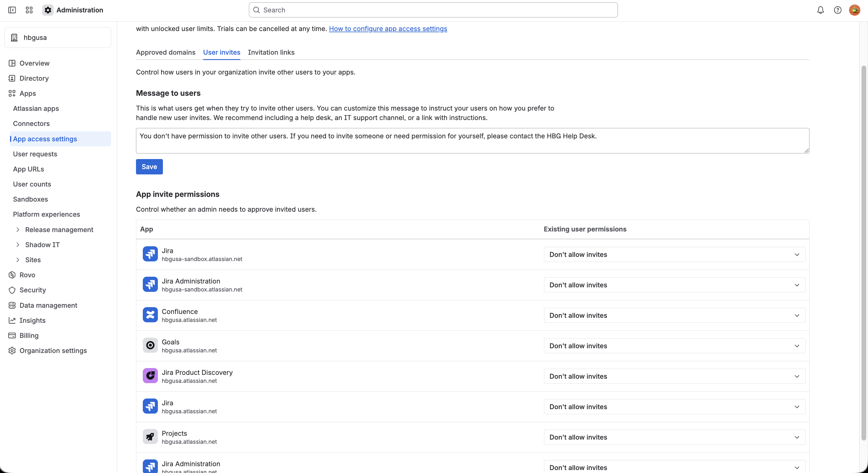Click the top Search field

coord(433,10)
